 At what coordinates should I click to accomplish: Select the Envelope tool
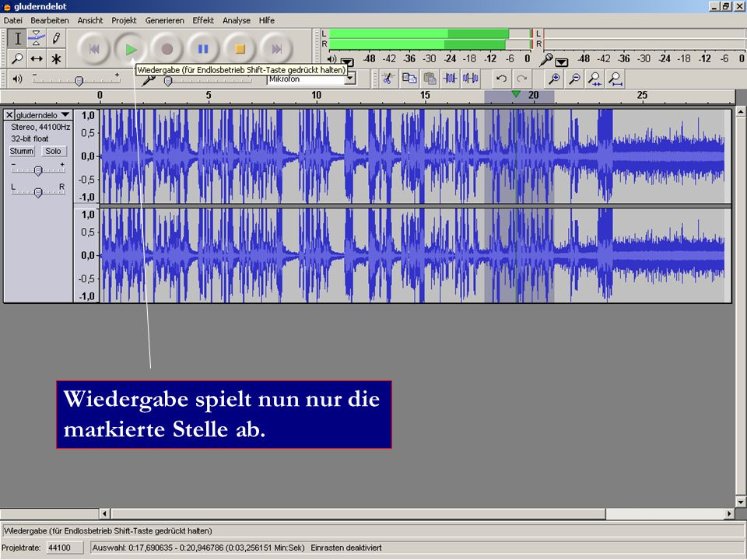pyautogui.click(x=37, y=39)
